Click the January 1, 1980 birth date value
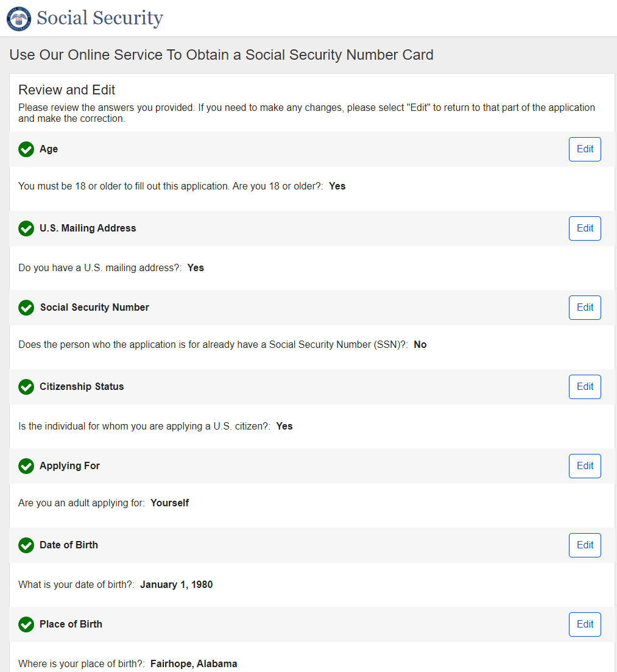This screenshot has height=672, width=617. (x=176, y=585)
